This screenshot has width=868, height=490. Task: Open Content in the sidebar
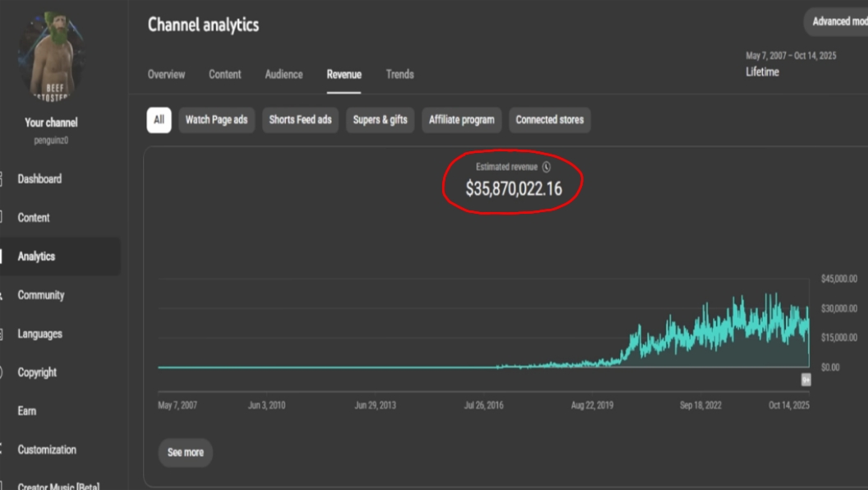click(33, 218)
